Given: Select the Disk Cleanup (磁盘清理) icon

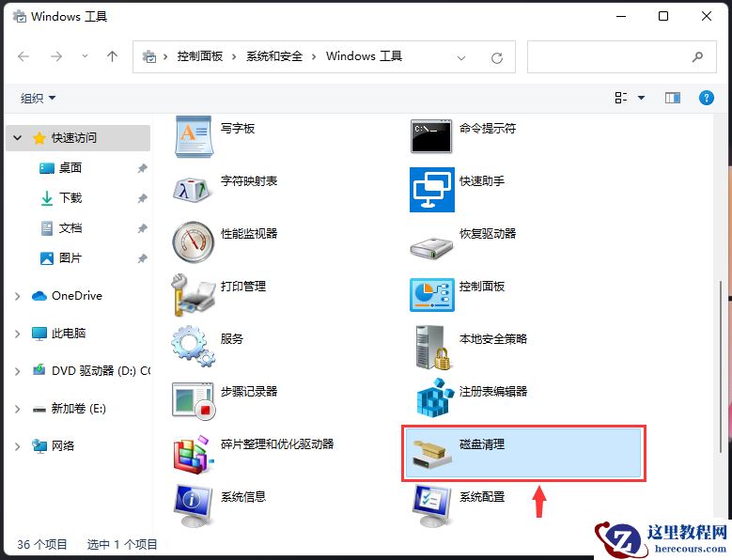Looking at the screenshot, I should coord(432,454).
